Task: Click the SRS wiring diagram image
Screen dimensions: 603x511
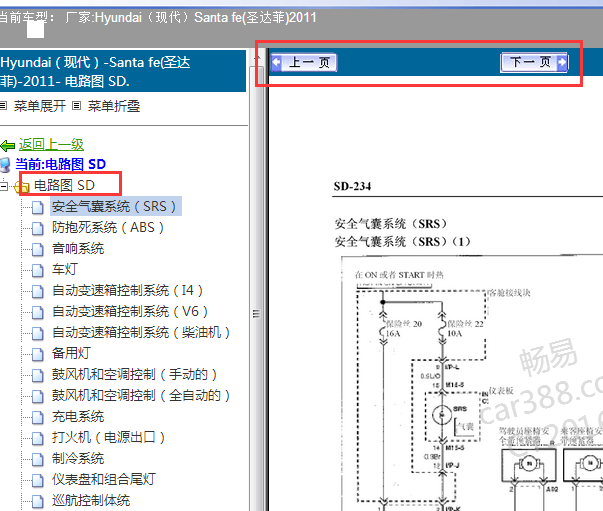Action: [472, 383]
